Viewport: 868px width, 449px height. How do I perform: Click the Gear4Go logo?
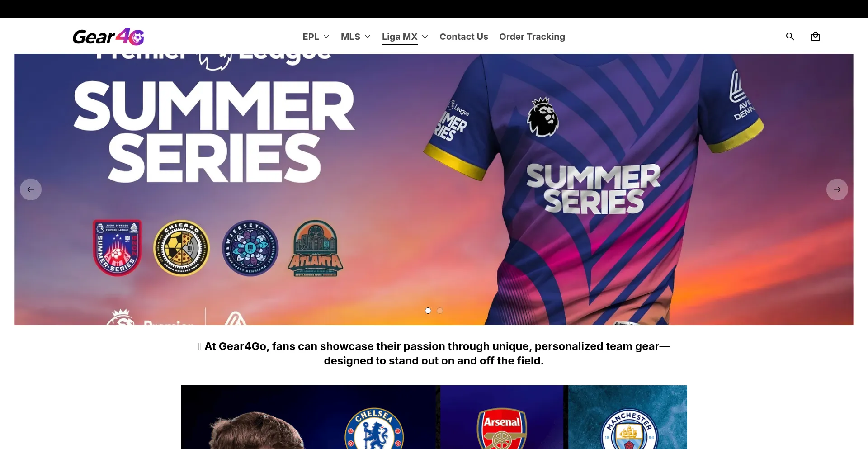(x=108, y=37)
